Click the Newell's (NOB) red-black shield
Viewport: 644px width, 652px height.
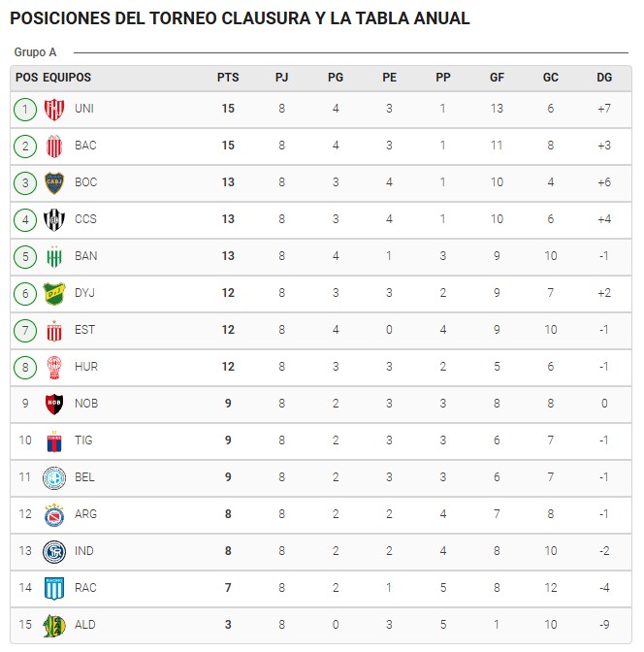[x=54, y=405]
